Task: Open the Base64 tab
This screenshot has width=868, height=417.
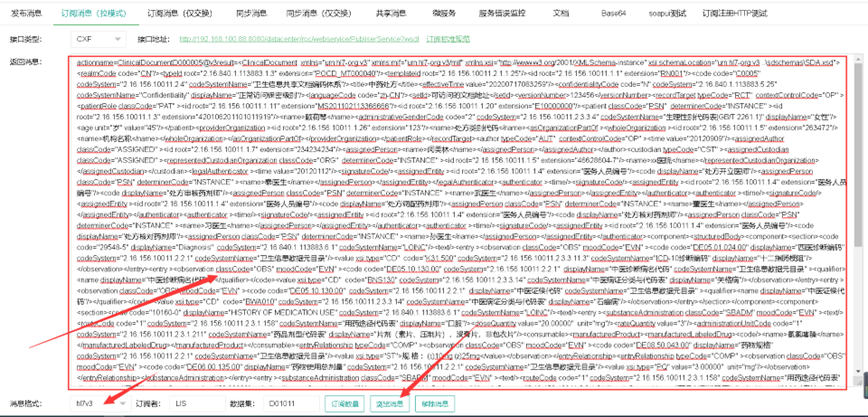Action: click(x=613, y=13)
